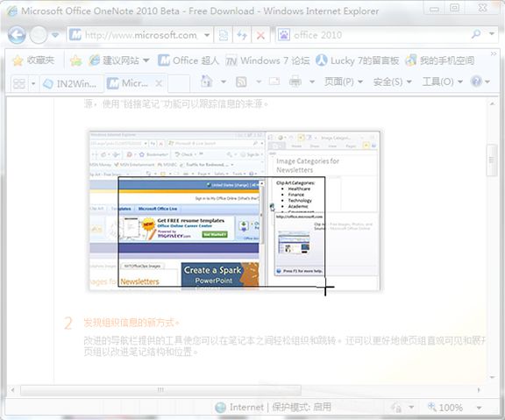
Task: Open the feeds dropdown arrow
Action: (x=259, y=82)
